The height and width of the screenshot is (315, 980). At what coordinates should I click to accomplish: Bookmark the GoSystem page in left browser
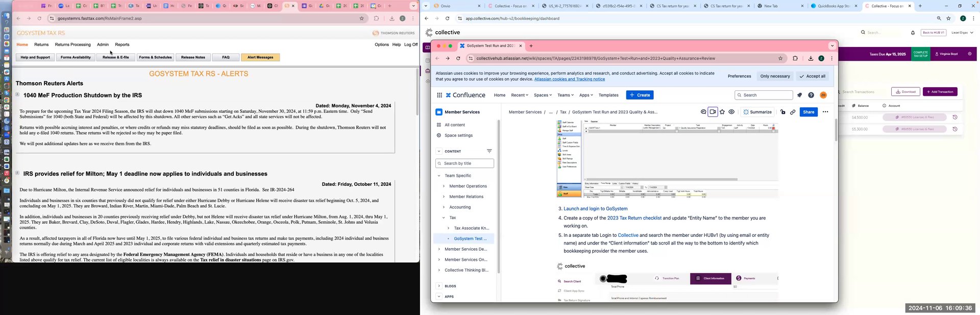point(362,18)
